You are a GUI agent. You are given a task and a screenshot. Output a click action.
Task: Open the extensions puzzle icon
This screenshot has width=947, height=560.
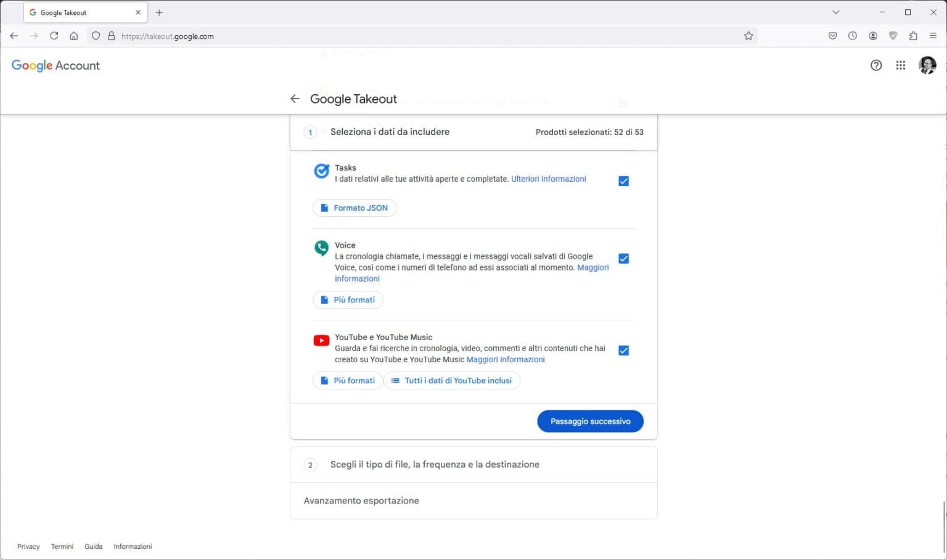913,36
